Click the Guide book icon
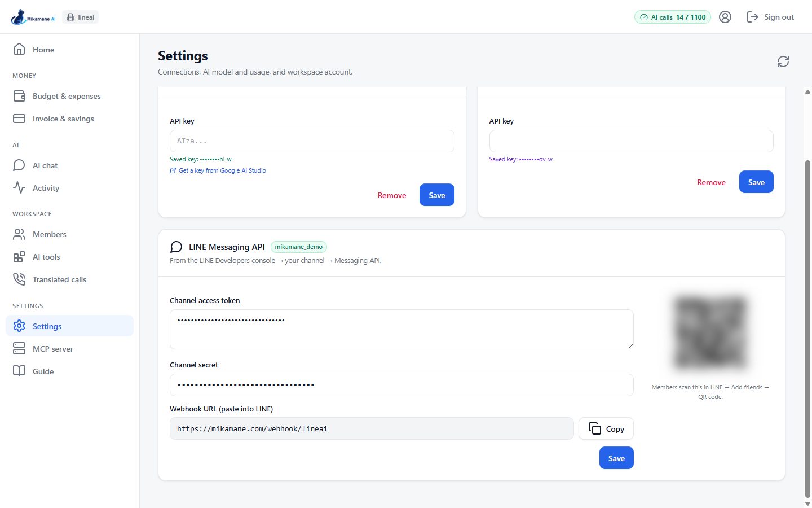The height and width of the screenshot is (508, 812). [19, 371]
